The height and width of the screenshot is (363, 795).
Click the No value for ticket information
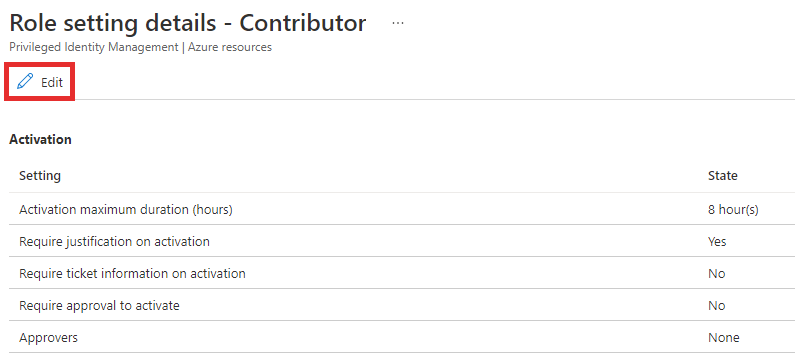[x=716, y=274]
